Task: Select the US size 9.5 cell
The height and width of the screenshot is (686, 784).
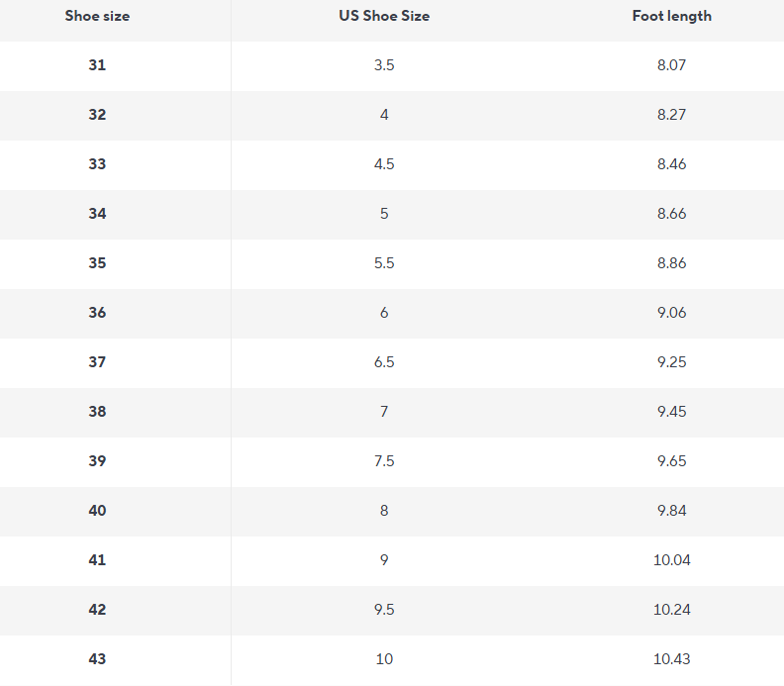Action: (384, 610)
